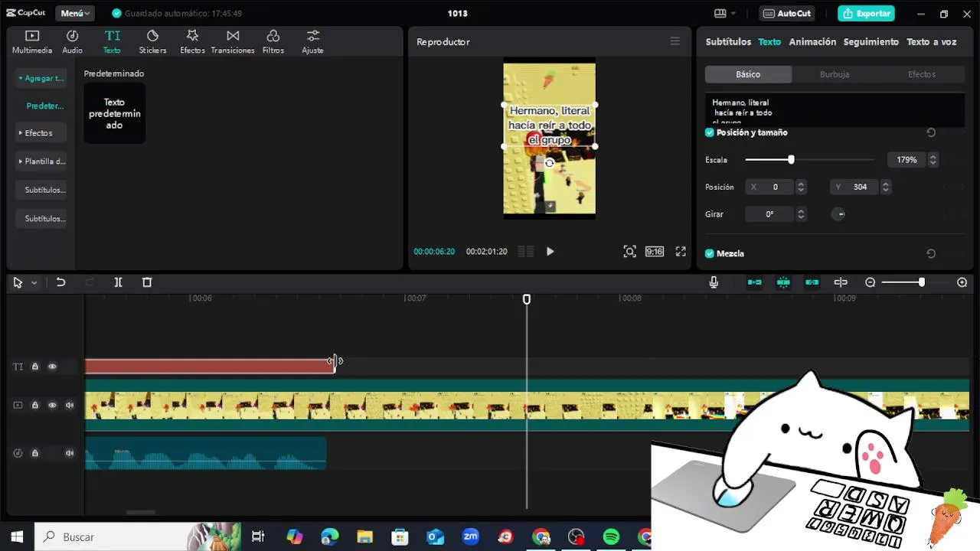Screen dimensions: 980x551
Task: Expand the Efectos section in left sidebar
Action: (x=41, y=133)
